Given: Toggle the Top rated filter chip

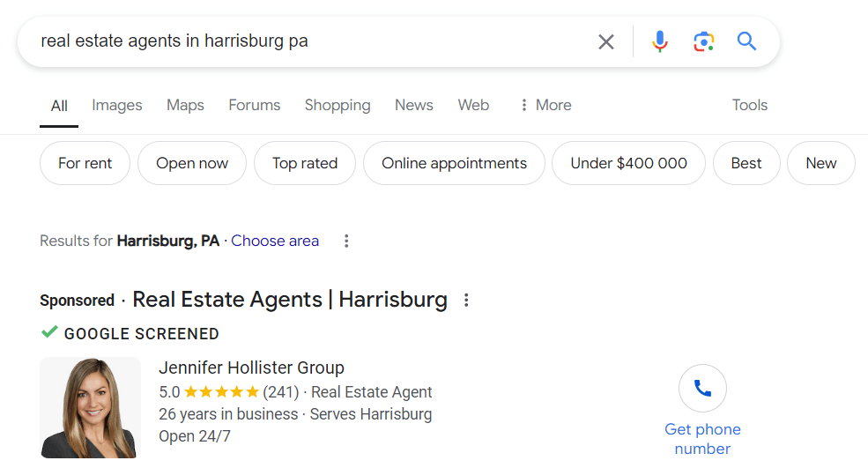Looking at the screenshot, I should 305,163.
